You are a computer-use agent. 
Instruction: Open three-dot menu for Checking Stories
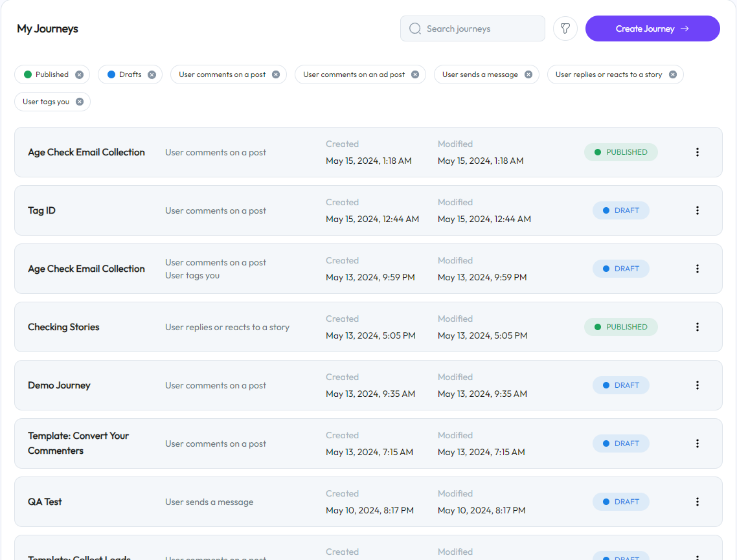click(x=697, y=327)
